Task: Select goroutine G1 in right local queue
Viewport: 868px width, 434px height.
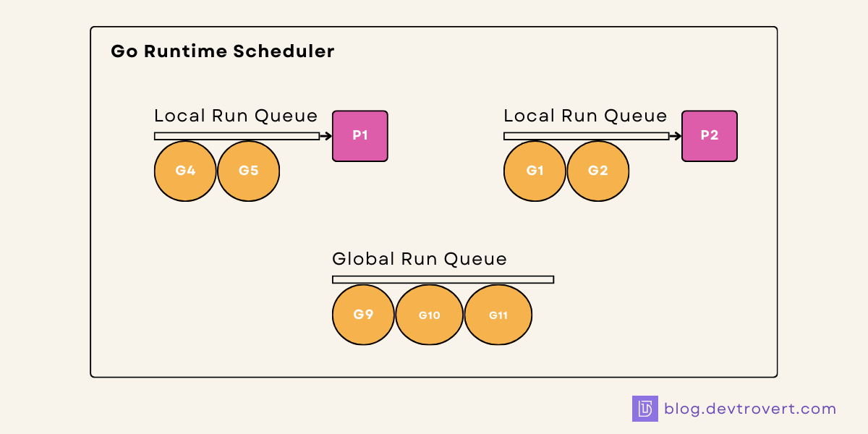Action: 535,171
